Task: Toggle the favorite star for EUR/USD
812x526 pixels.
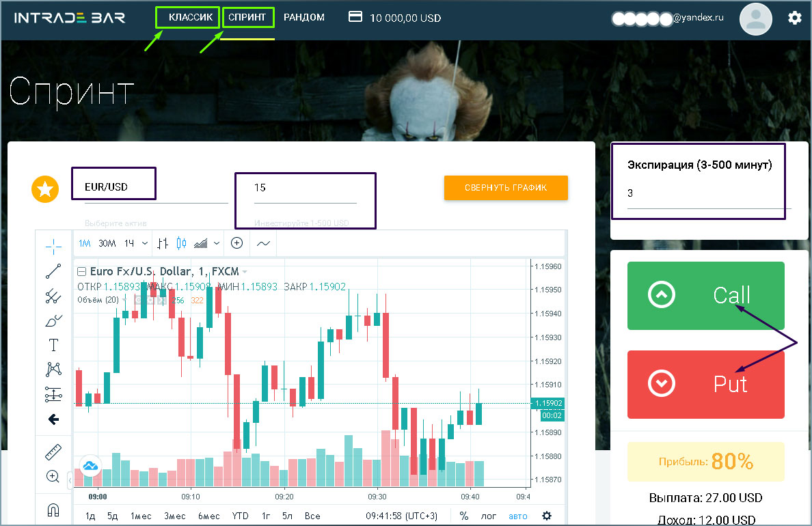Action: pyautogui.click(x=45, y=189)
